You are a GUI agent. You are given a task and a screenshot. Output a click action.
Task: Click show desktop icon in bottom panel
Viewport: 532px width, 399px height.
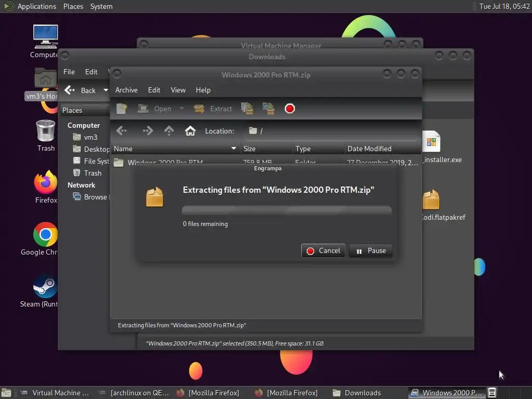6,393
